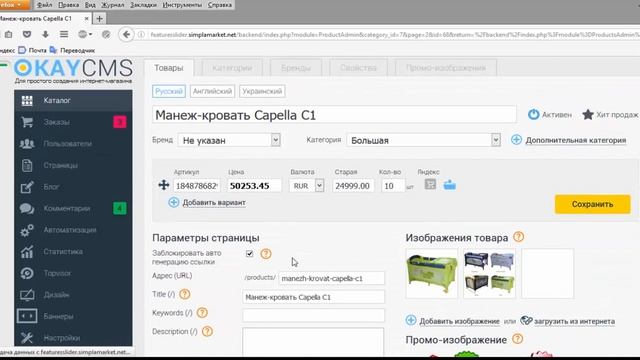Viewport: 640px width, 360px height.
Task: Click help icon next to Title field
Action: coord(185,294)
